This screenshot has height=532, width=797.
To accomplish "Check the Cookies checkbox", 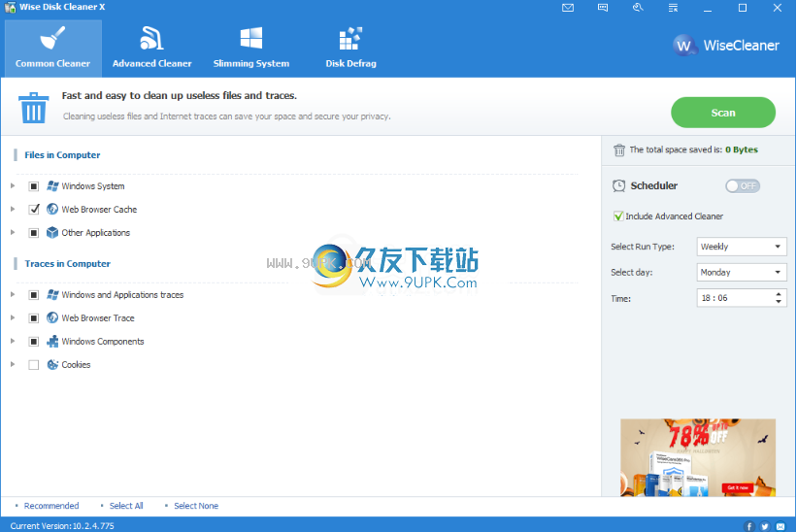I will click(x=34, y=365).
